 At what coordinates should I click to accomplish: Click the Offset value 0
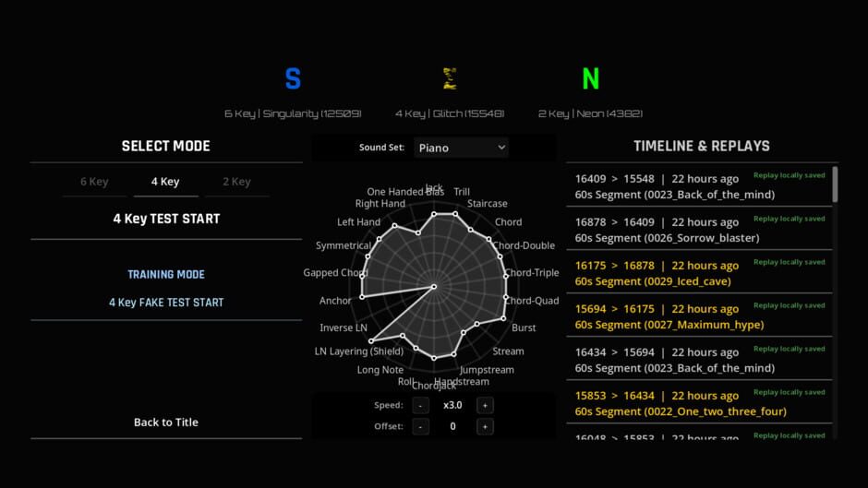(452, 426)
